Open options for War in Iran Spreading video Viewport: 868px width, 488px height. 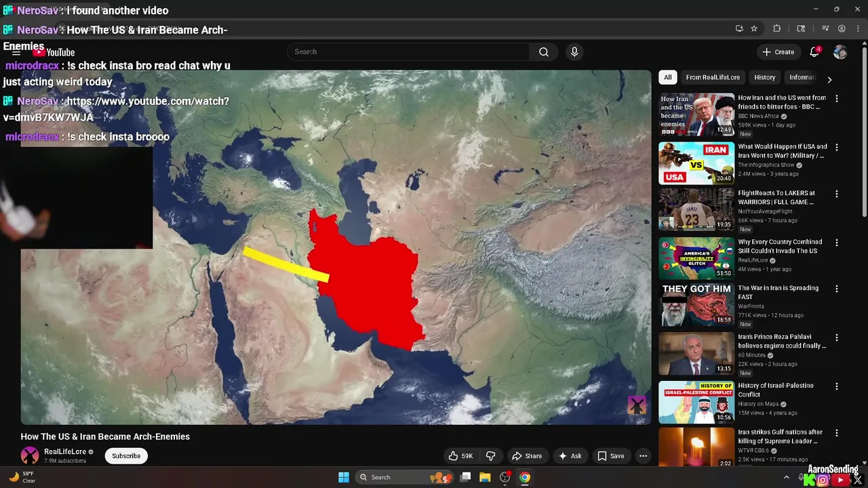point(836,289)
